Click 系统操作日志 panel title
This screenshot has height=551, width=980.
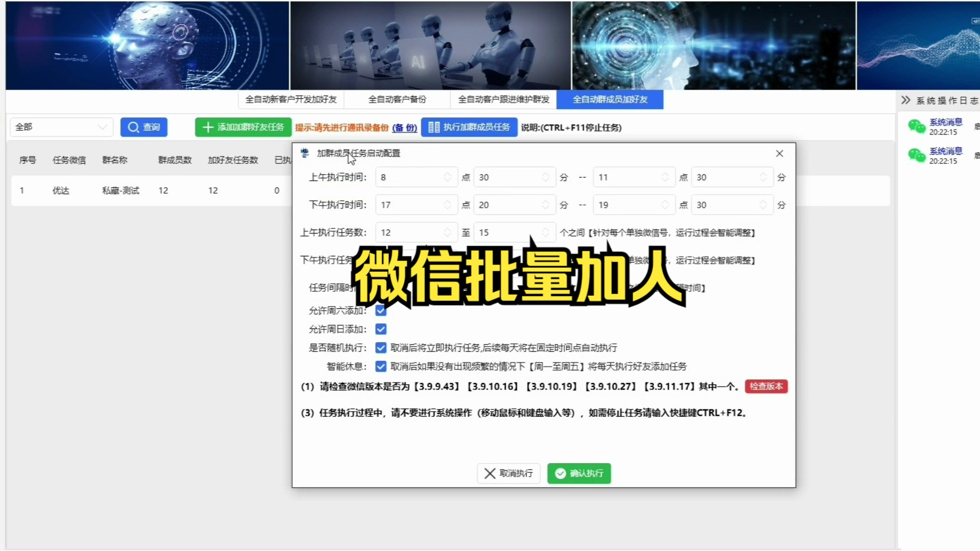pos(947,100)
